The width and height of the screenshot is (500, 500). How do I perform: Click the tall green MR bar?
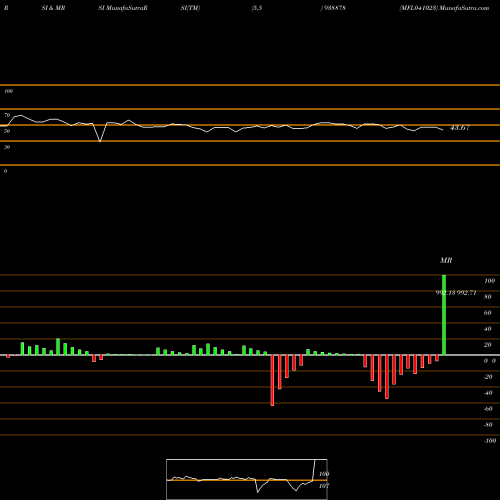(x=444, y=315)
